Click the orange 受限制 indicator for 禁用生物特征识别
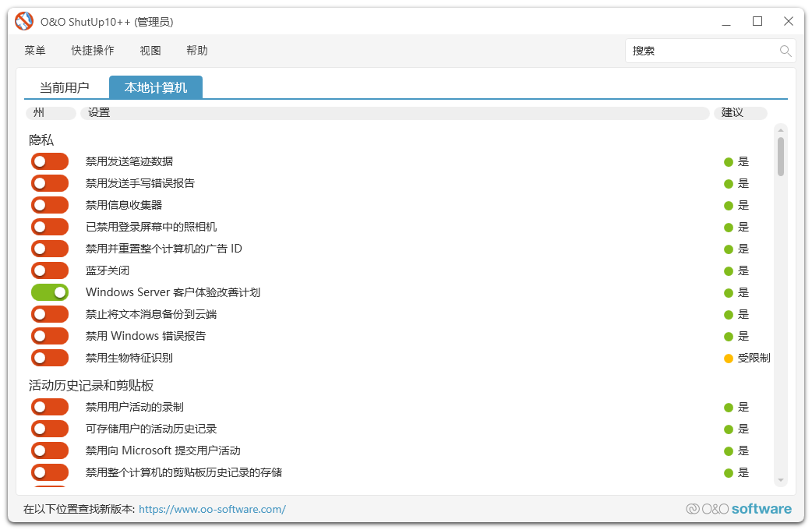This screenshot has width=812, height=530. pos(729,359)
